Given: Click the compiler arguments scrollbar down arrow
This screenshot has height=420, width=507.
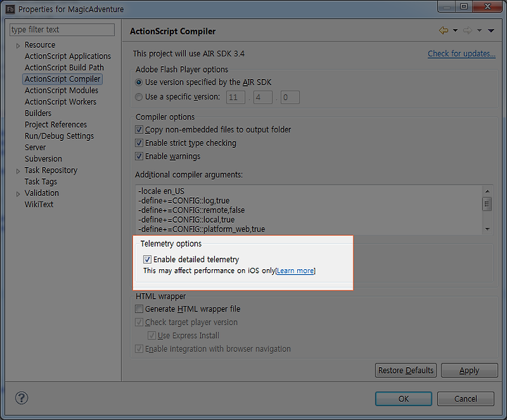Looking at the screenshot, I should pyautogui.click(x=487, y=229).
